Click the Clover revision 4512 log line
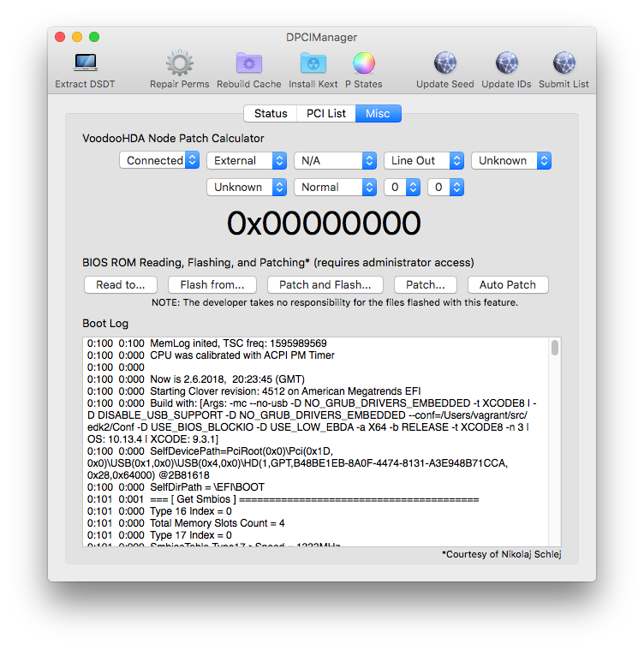This screenshot has width=644, height=650. click(253, 391)
